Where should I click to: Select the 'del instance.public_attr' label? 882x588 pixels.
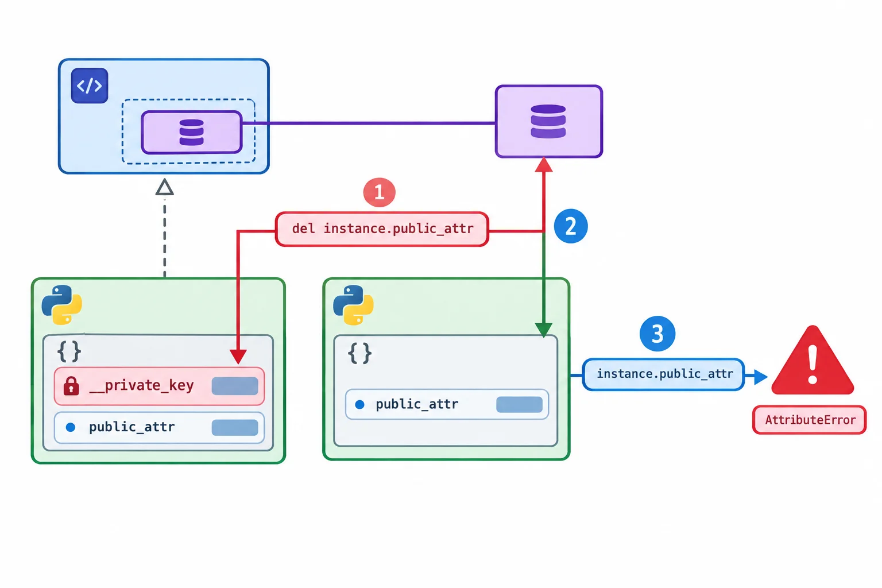pyautogui.click(x=382, y=229)
